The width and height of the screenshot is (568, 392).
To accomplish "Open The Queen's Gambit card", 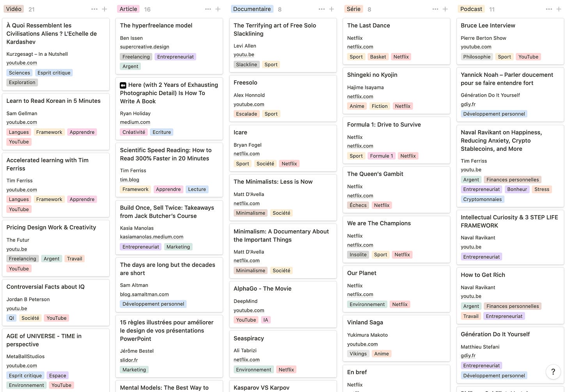I will [396, 190].
